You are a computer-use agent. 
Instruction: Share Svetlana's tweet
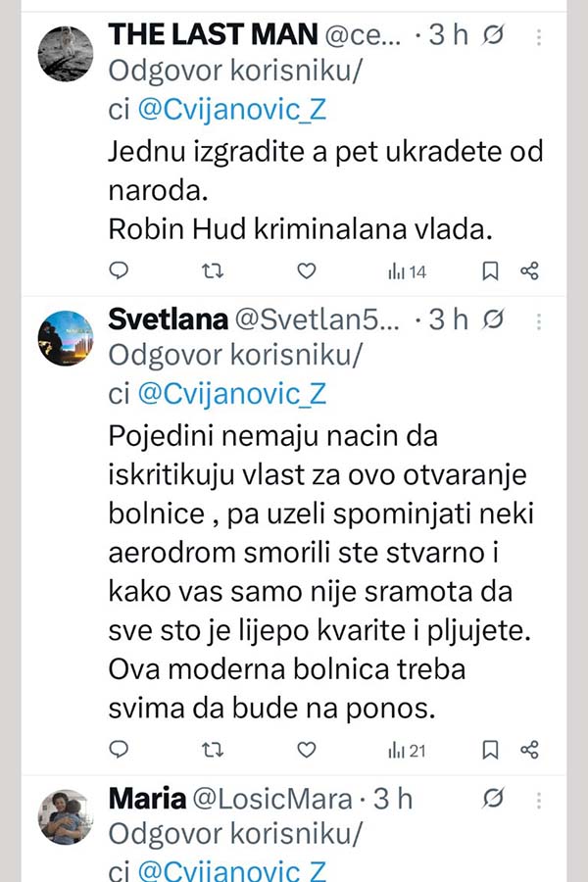529,750
